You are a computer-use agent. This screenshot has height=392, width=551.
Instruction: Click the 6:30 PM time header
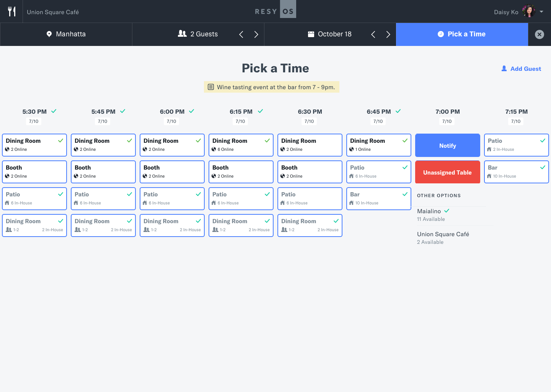(310, 112)
